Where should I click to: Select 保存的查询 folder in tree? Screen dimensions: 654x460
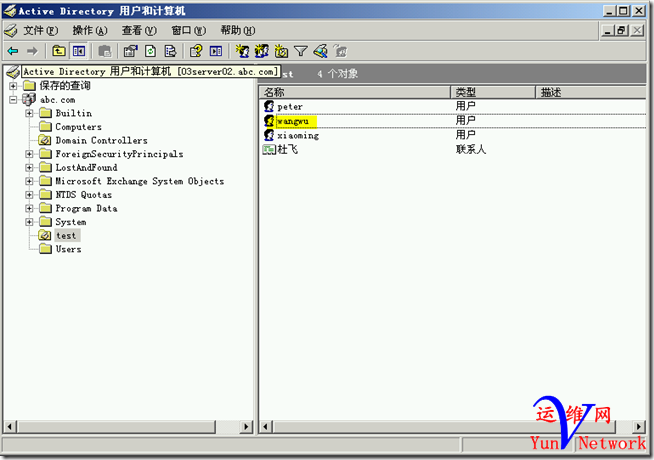65,86
